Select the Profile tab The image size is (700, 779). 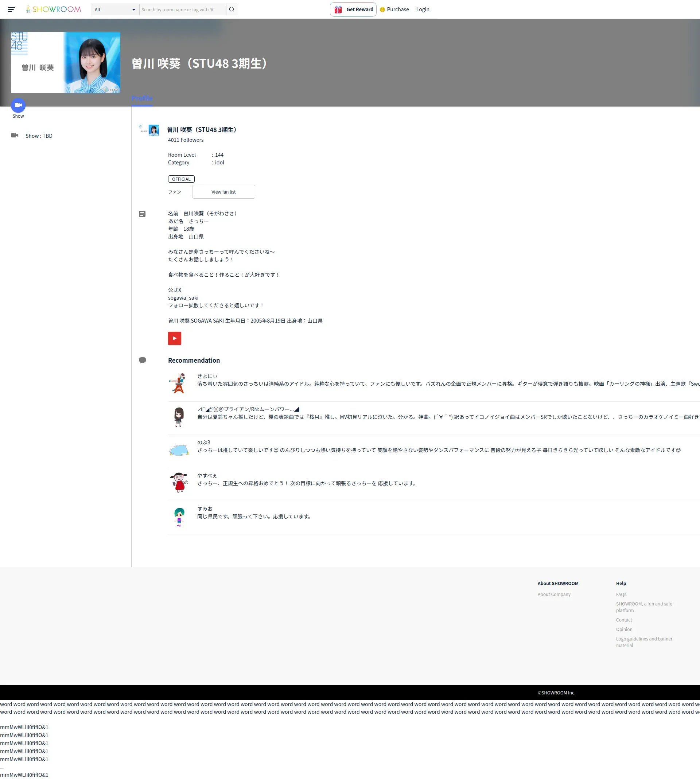(x=142, y=98)
